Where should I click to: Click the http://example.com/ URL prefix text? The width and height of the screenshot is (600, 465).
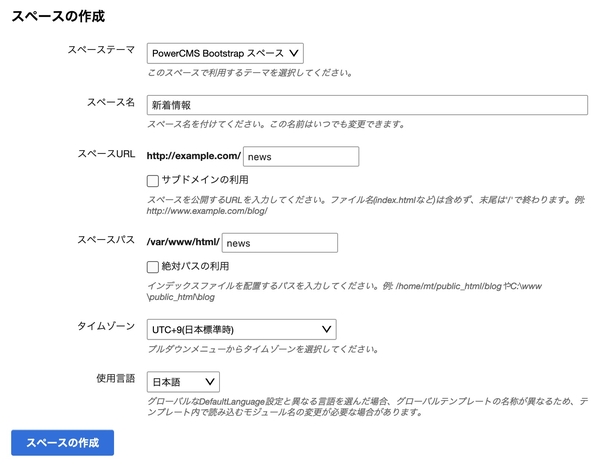click(x=194, y=156)
